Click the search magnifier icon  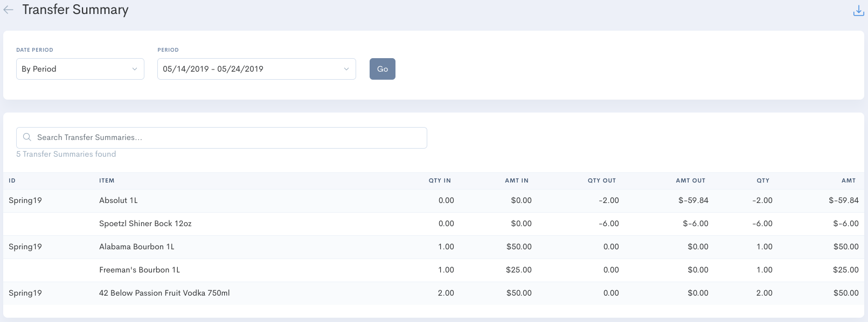point(27,137)
